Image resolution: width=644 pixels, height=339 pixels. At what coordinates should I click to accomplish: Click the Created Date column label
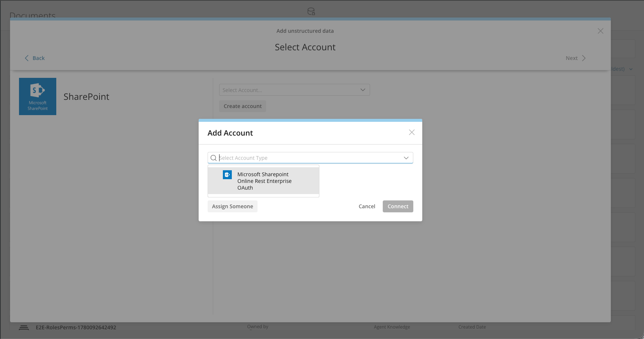(x=472, y=327)
